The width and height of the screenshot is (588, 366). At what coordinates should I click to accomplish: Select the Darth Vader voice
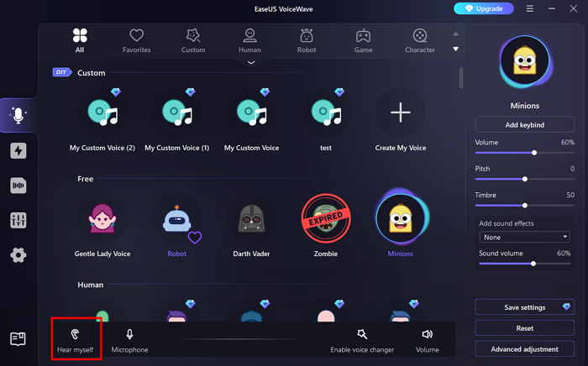pyautogui.click(x=252, y=220)
